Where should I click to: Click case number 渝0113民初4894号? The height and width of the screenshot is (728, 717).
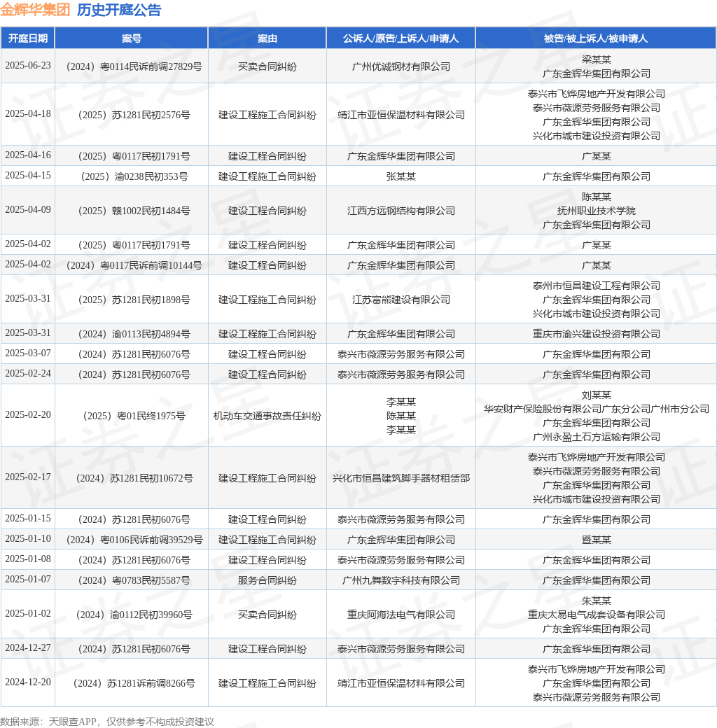click(134, 334)
